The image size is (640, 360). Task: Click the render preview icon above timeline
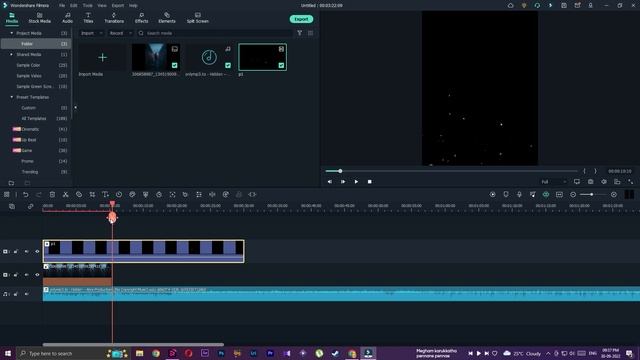tap(492, 195)
